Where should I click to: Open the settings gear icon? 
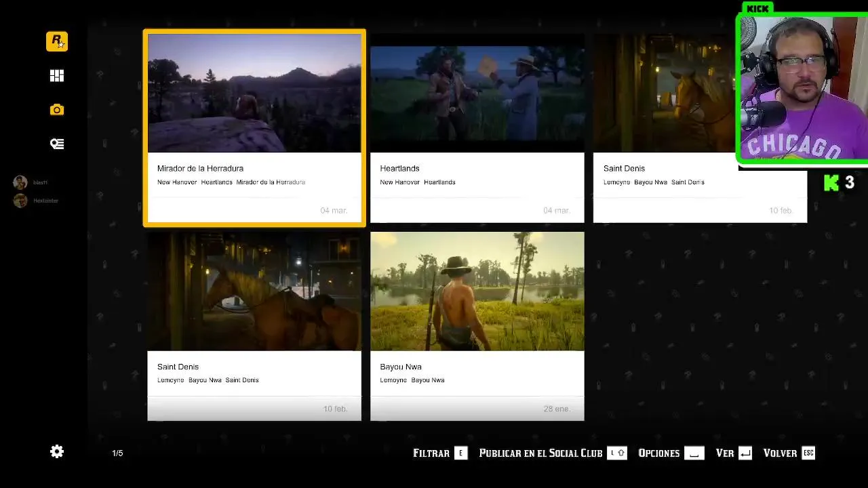click(x=57, y=451)
